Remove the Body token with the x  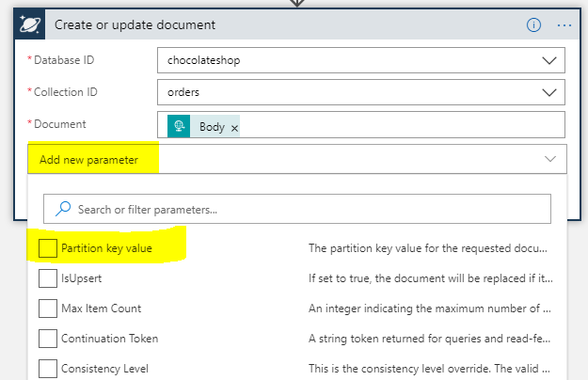tap(234, 127)
